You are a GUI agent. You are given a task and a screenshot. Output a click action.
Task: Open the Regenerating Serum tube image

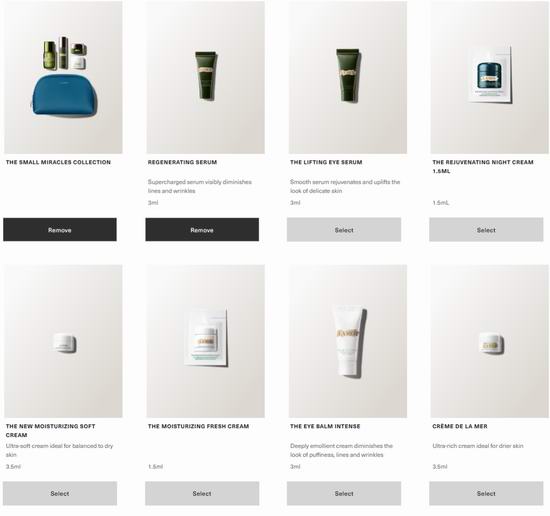206,77
